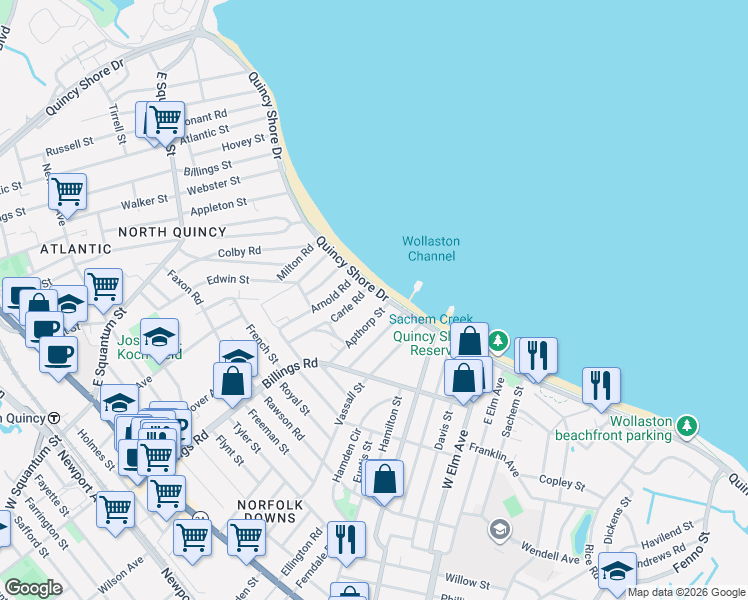Open the shopping cart marker by Atlantic St

(166, 123)
